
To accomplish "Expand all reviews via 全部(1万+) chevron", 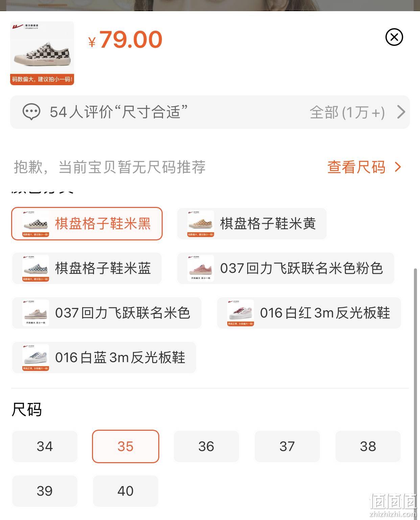I will [401, 112].
